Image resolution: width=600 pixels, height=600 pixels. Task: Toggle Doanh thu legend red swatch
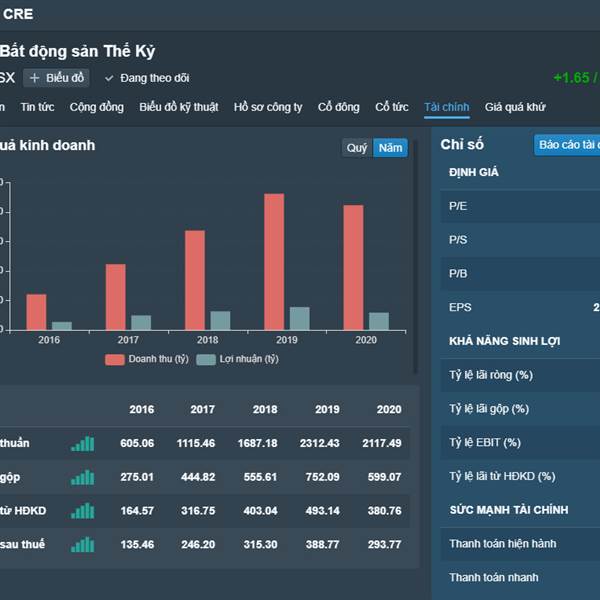114,360
